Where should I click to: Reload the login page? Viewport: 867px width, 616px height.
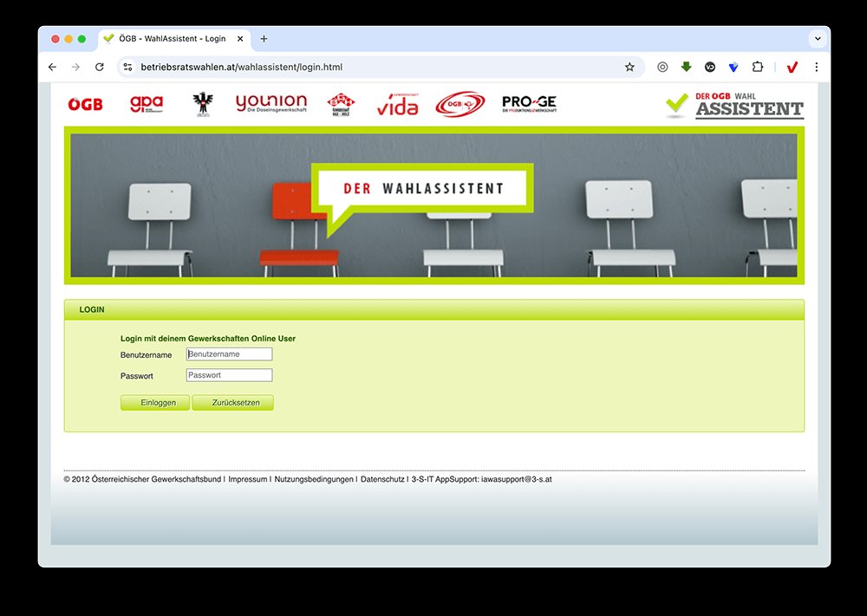[x=99, y=66]
